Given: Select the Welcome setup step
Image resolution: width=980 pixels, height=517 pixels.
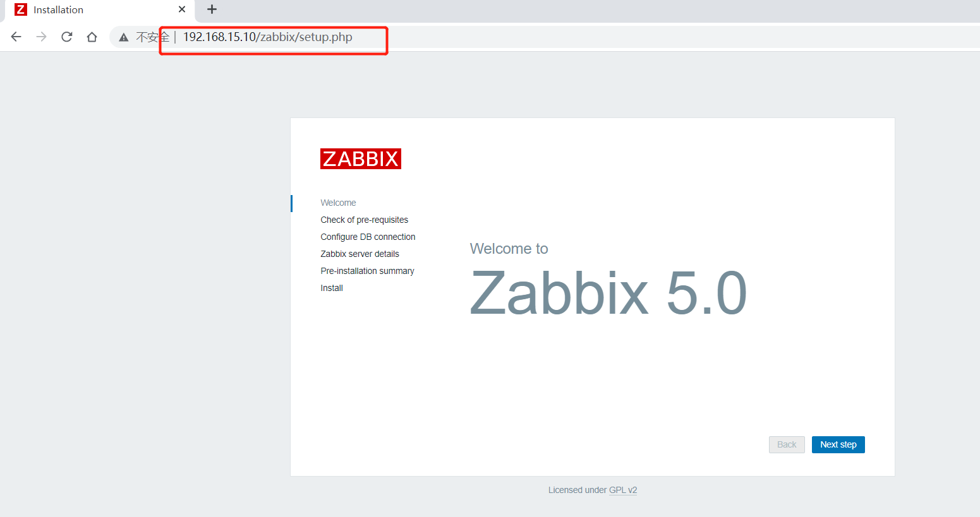Looking at the screenshot, I should click(338, 203).
